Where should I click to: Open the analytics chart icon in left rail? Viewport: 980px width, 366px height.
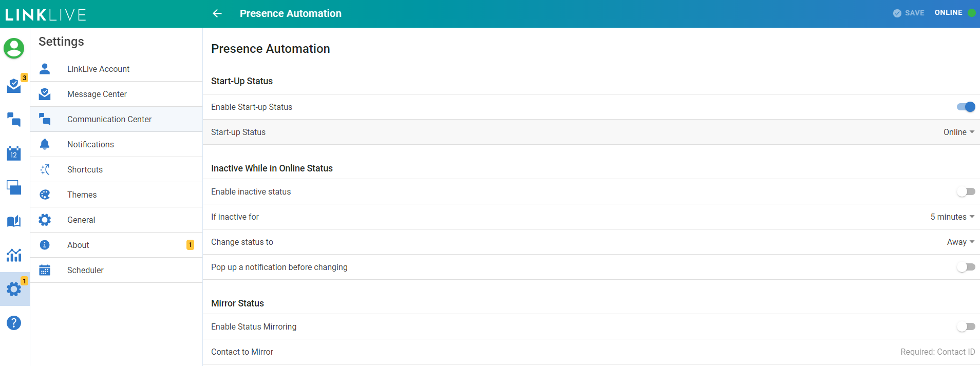point(14,255)
